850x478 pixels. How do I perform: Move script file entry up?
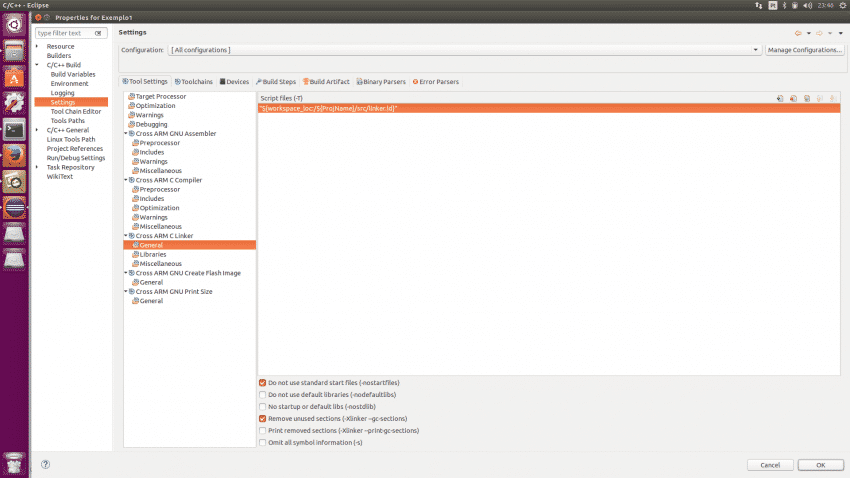tap(820, 98)
